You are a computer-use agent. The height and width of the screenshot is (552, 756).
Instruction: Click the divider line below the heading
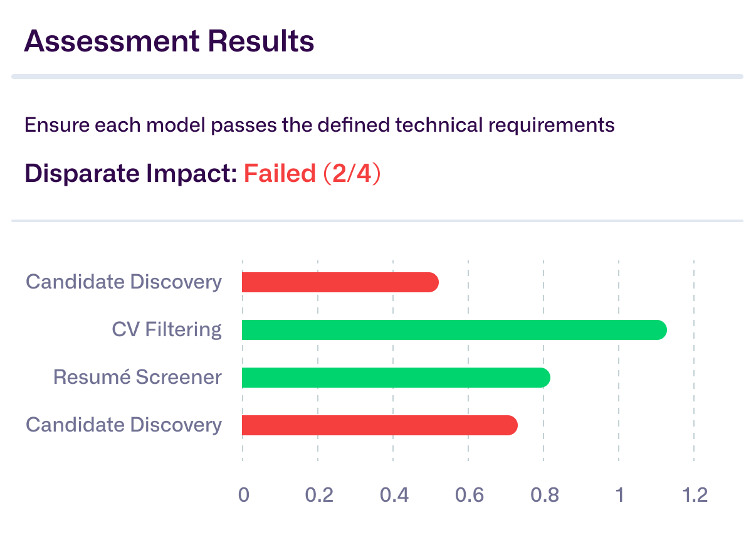[377, 77]
